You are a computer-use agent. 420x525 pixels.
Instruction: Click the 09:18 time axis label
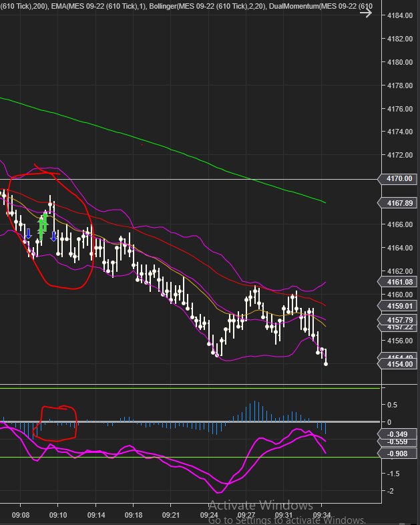pyautogui.click(x=133, y=515)
